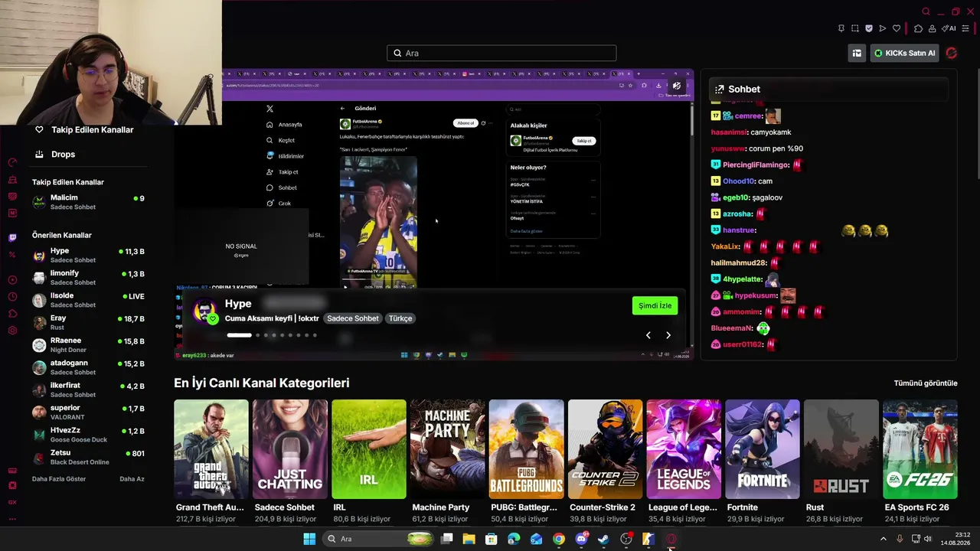
Task: Open the Drops menu item
Action: coord(55,154)
